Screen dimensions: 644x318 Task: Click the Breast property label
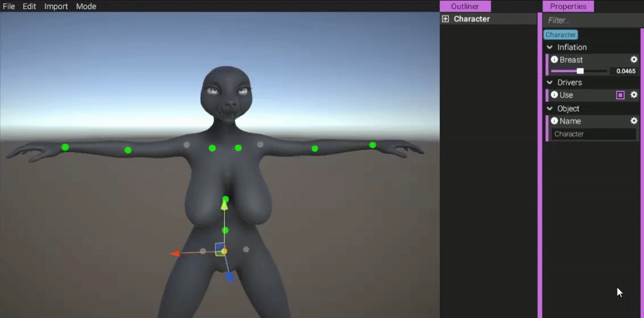coord(571,59)
